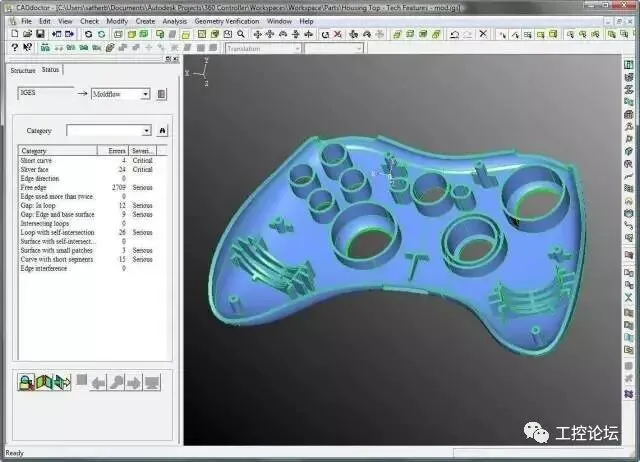Click the Open file folder icon
The width and height of the screenshot is (640, 462).
point(27,34)
